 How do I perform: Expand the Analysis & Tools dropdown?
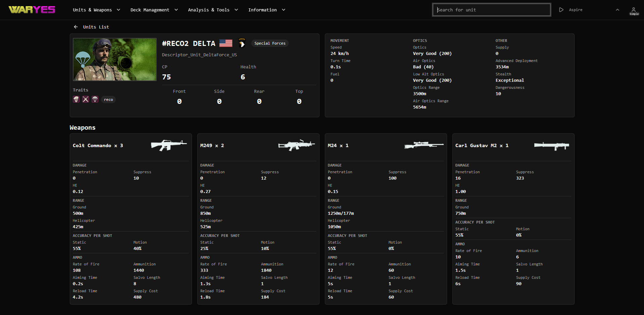[x=213, y=10]
